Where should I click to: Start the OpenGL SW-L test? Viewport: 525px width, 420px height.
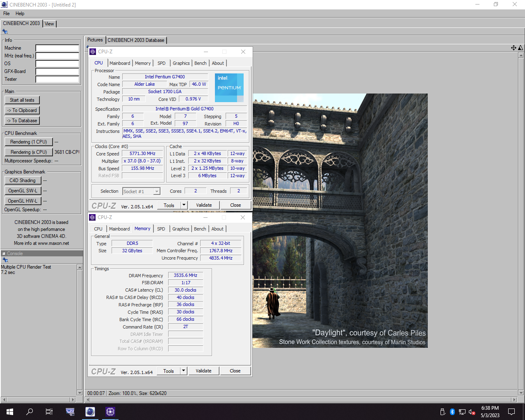23,191
